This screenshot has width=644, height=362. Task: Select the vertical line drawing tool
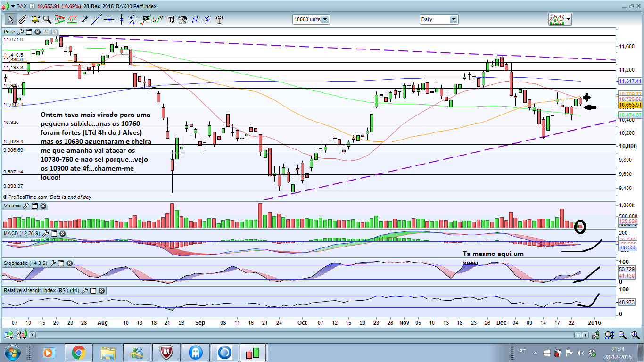(121, 19)
